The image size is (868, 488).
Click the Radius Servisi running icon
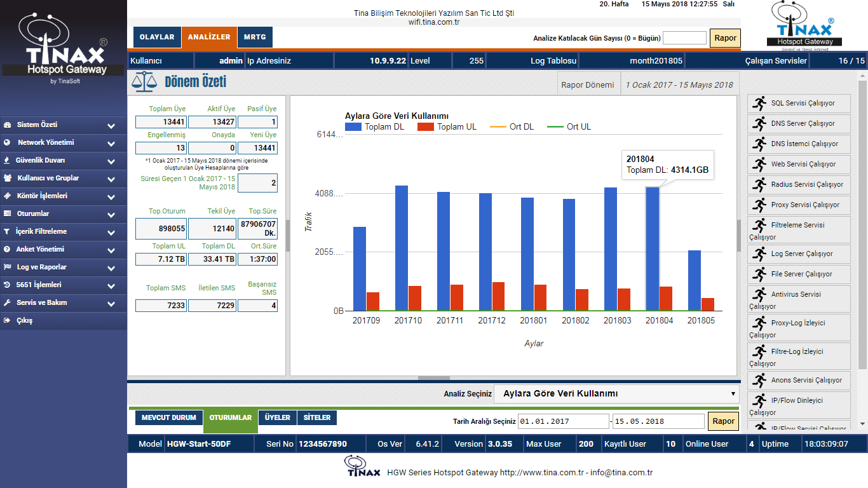[759, 184]
